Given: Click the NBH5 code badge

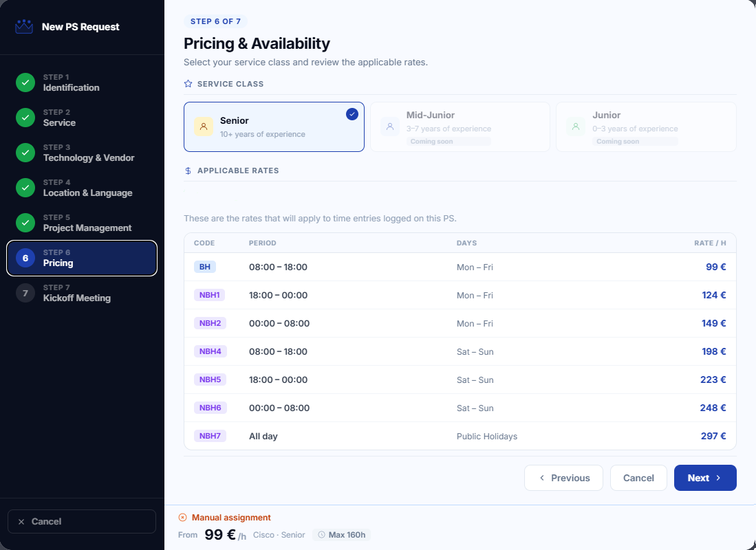Looking at the screenshot, I should point(210,379).
